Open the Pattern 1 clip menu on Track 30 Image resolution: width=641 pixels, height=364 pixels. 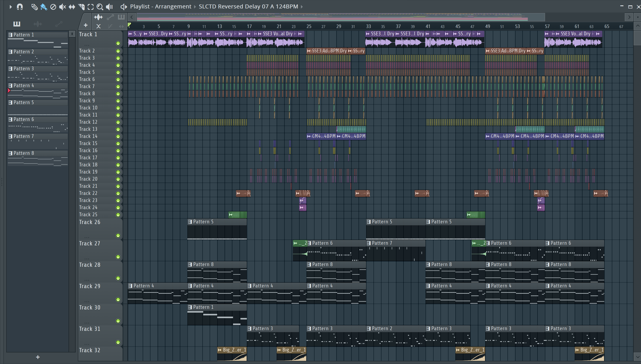[x=190, y=307]
